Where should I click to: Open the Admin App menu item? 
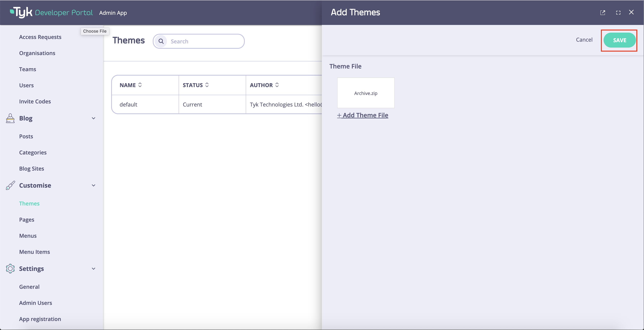tap(113, 12)
